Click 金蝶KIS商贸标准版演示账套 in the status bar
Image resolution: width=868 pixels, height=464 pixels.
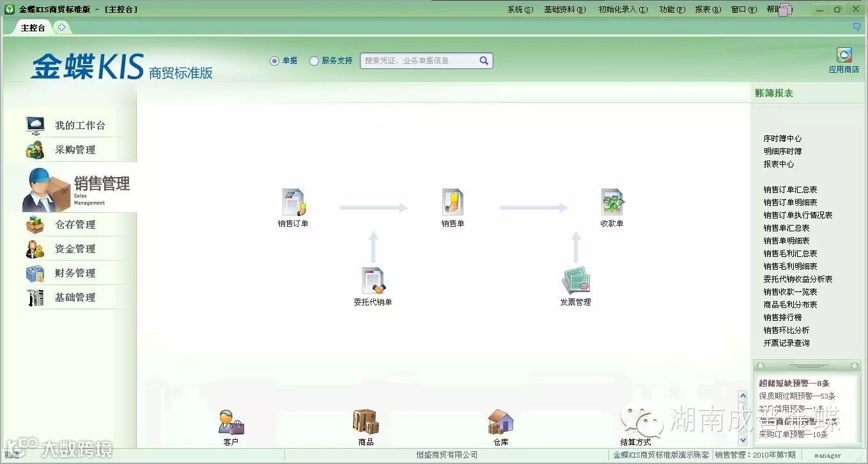coord(661,455)
